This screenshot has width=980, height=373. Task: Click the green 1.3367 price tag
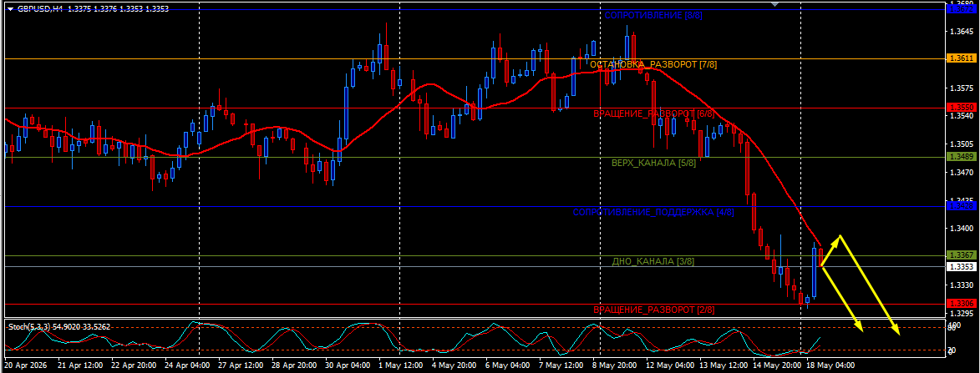(962, 255)
